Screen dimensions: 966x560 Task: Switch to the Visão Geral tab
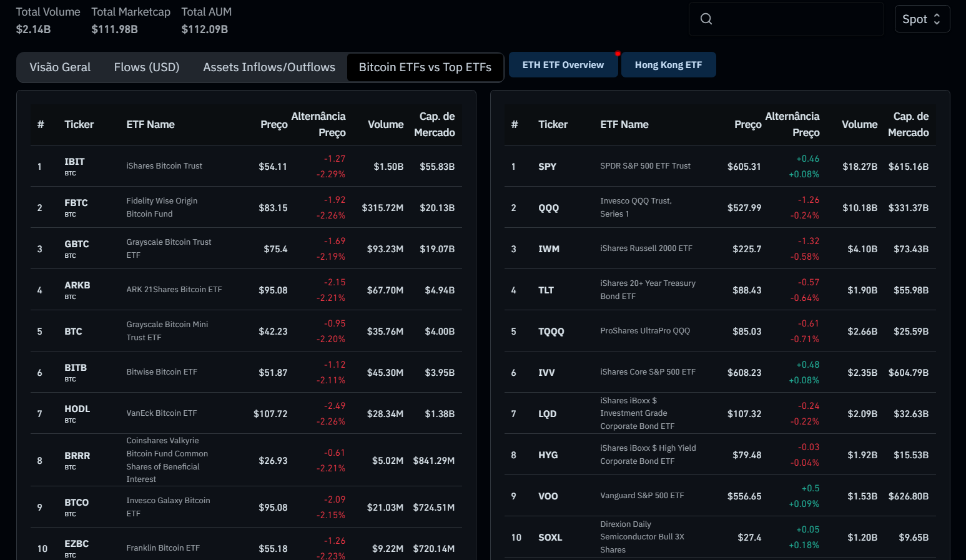click(x=60, y=67)
